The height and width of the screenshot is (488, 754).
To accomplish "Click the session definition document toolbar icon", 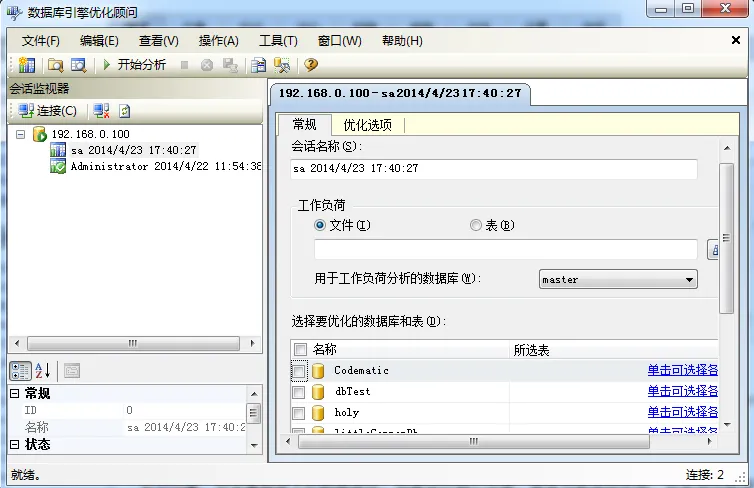I will tap(258, 65).
